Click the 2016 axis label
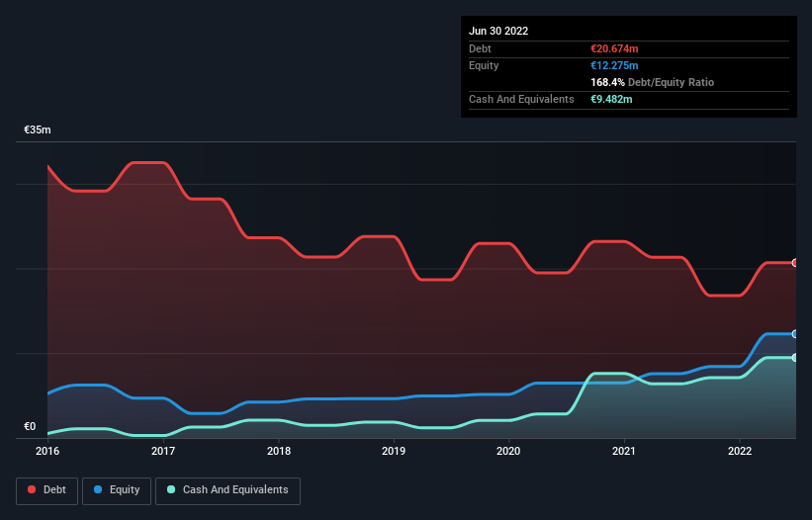This screenshot has height=520, width=812. [x=47, y=451]
